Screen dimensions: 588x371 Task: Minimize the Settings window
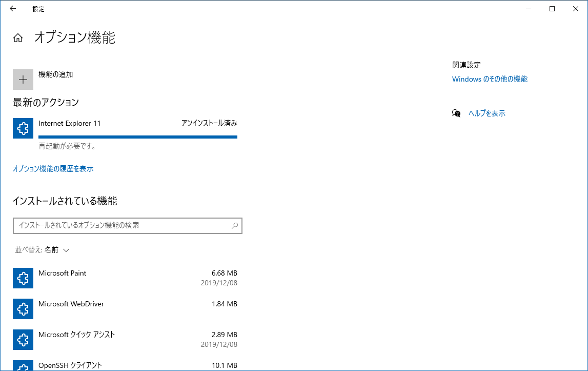coord(529,9)
